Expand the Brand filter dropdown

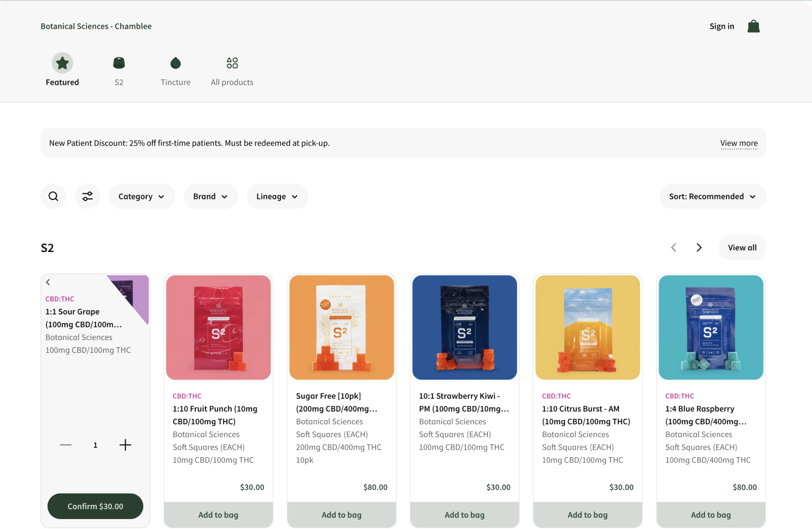(211, 196)
